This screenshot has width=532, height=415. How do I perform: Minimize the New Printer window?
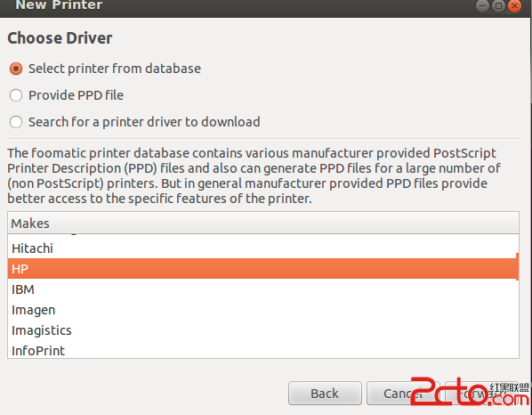click(482, 5)
